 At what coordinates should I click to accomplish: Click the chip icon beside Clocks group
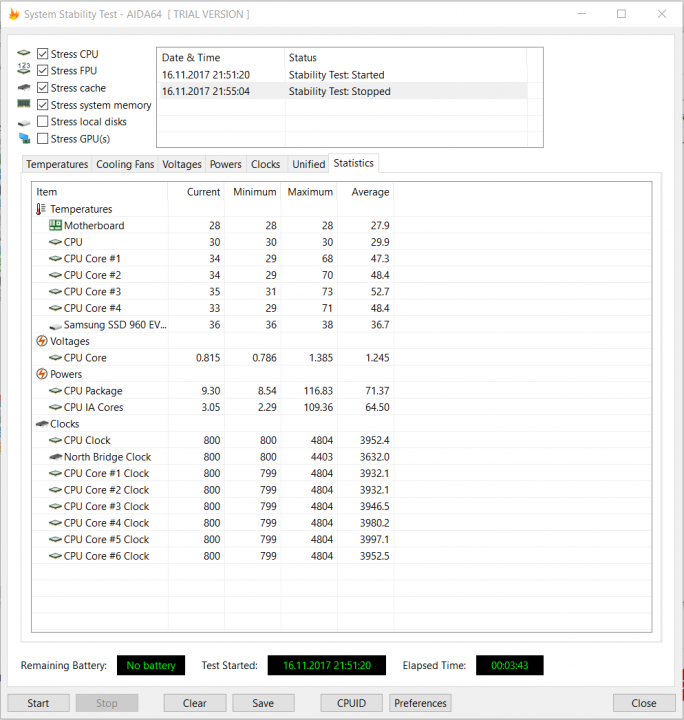click(x=42, y=423)
